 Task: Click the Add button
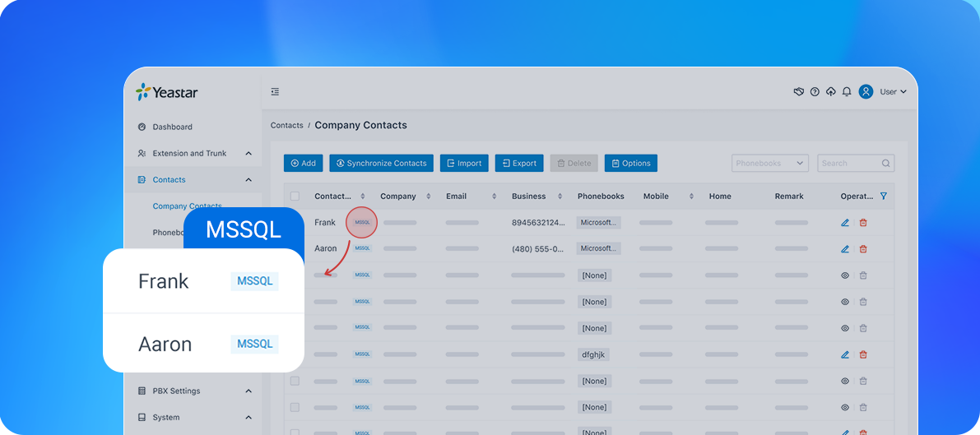pos(303,163)
